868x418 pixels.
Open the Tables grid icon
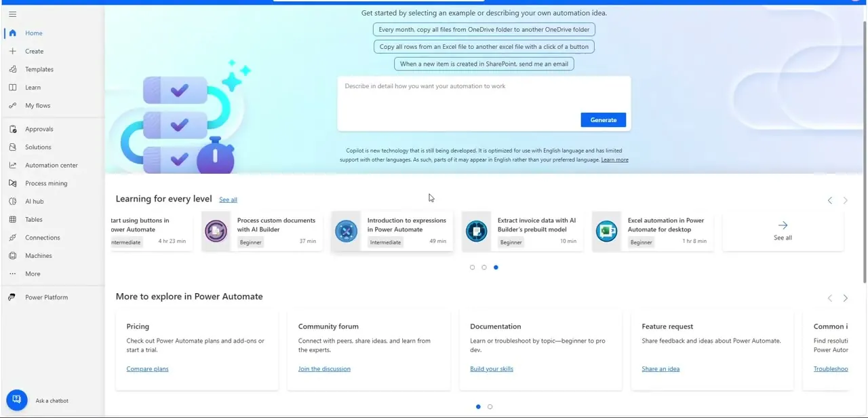[12, 219]
